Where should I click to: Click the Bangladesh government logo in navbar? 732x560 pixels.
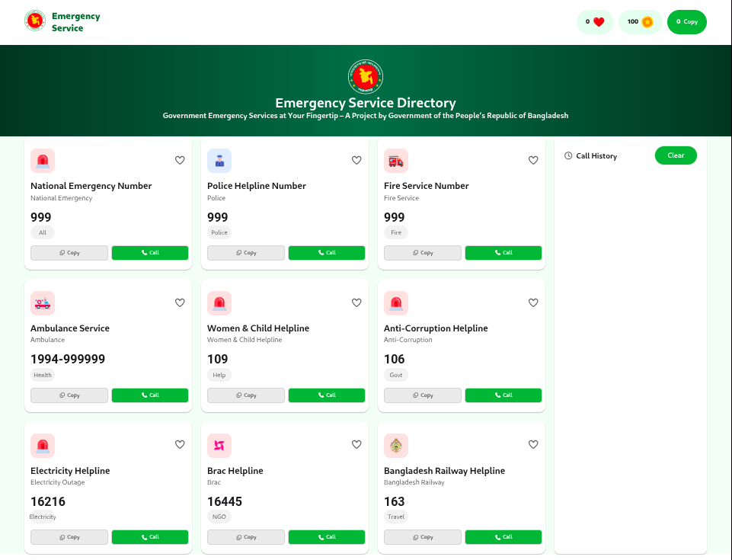point(35,21)
